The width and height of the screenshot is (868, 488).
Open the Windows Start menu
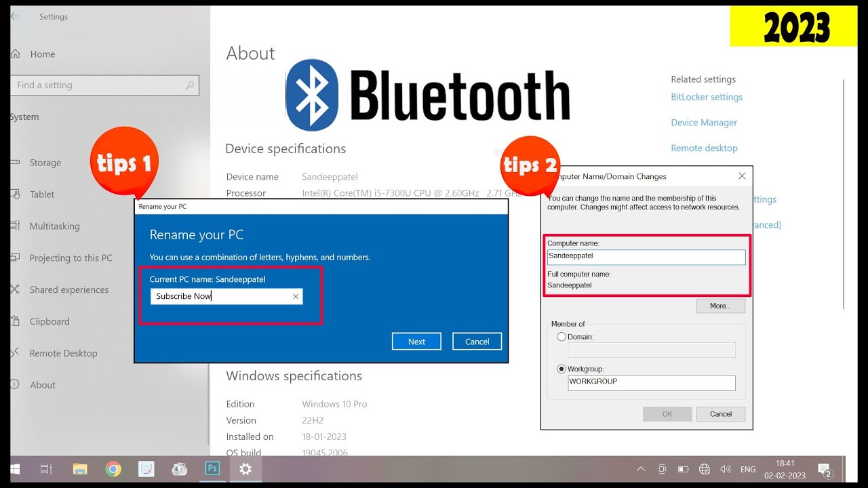point(14,469)
